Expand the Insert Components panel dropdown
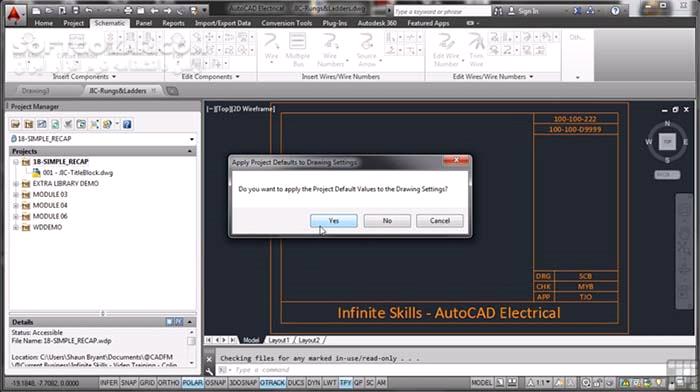The image size is (700, 392). point(114,77)
